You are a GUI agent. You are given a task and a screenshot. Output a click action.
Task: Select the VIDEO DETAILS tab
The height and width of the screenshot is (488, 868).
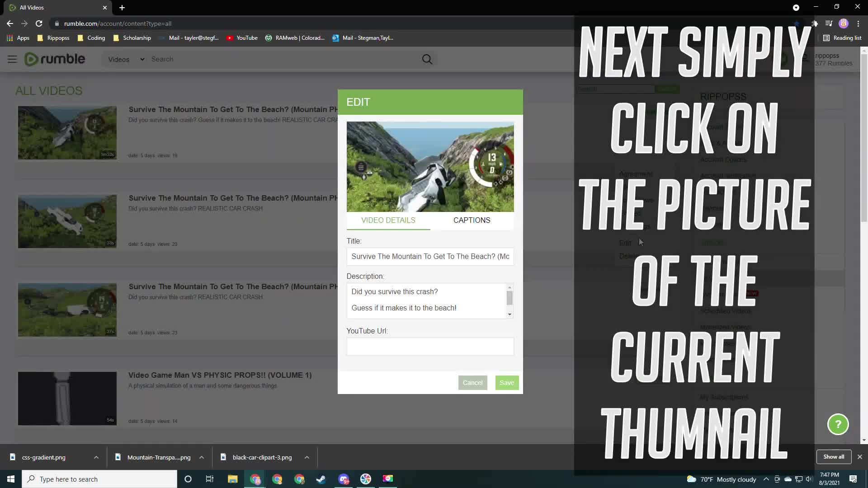point(388,220)
